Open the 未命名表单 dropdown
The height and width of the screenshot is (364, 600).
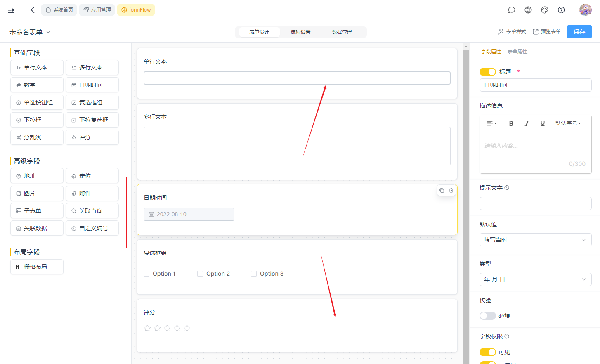(30, 32)
